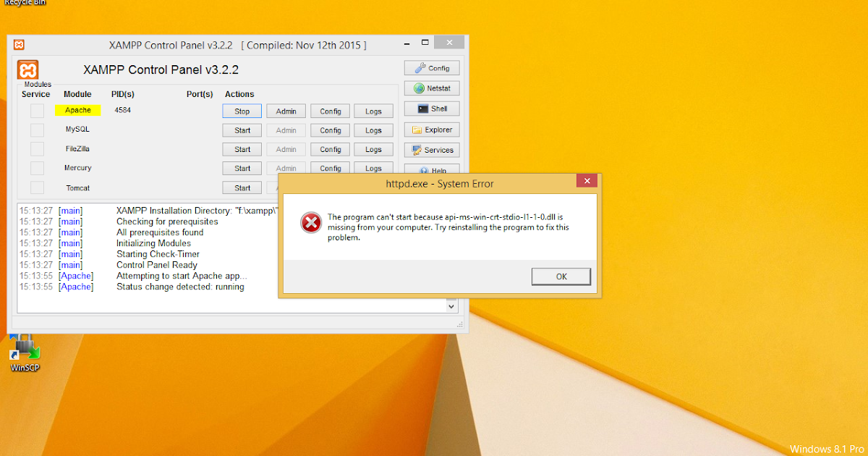Click the Mercury module label

[77, 168]
